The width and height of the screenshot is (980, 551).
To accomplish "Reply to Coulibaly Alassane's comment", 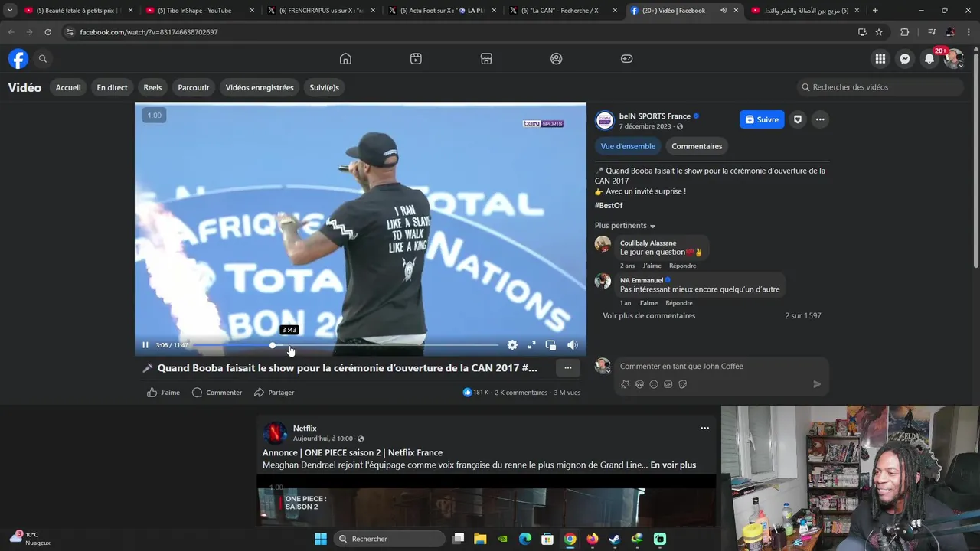I will (x=682, y=266).
